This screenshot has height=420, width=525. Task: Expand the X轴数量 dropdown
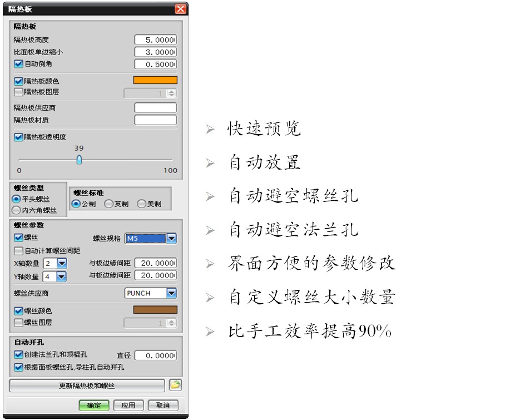(61, 263)
